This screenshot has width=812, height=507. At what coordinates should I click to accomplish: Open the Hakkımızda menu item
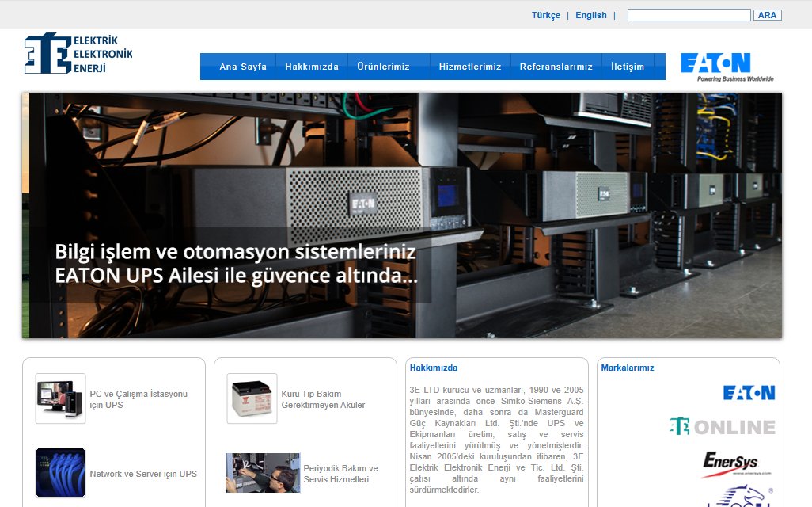click(312, 67)
